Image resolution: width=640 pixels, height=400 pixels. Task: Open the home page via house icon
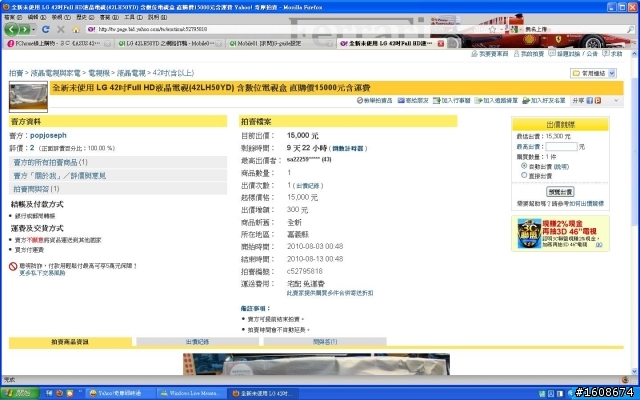coord(76,29)
